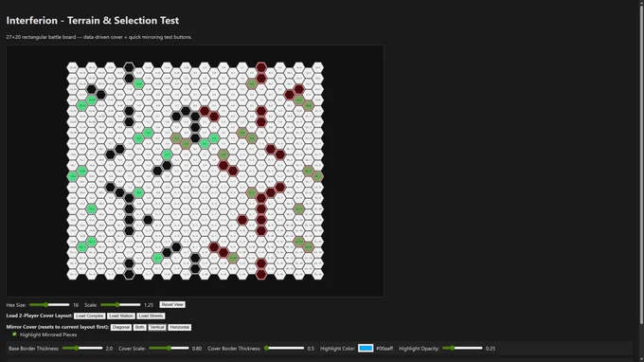Viewport: 644px width, 362px height.
Task: Click the Cover Border Thickness value 0.5
Action: click(x=311, y=349)
